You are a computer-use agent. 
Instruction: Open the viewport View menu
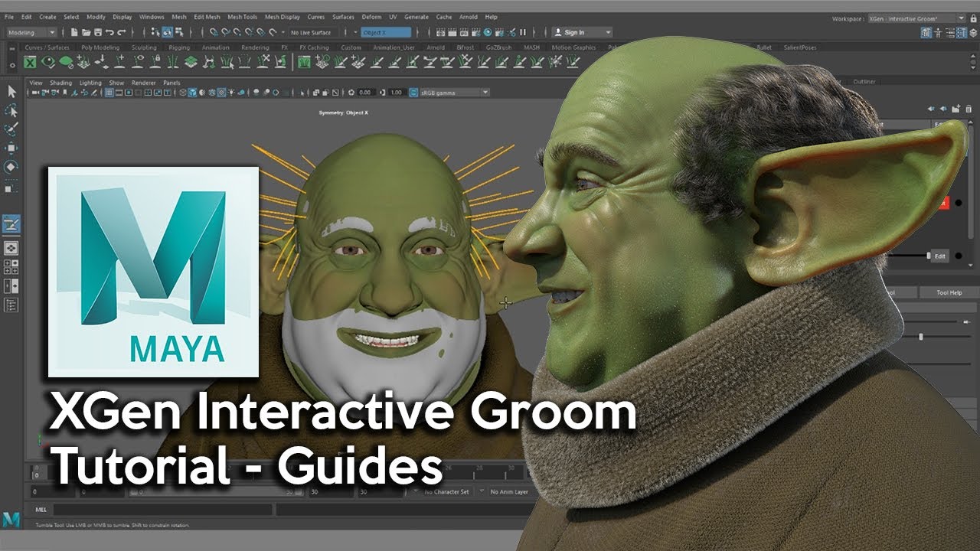(x=36, y=83)
